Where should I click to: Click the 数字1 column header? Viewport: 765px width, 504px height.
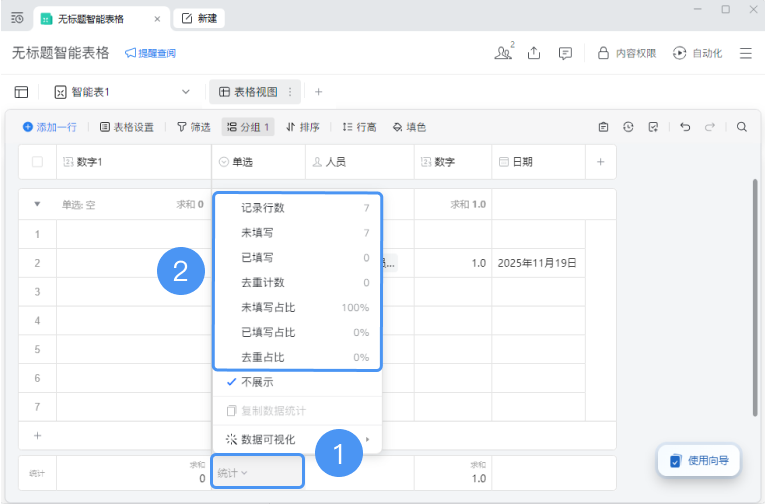coord(134,162)
